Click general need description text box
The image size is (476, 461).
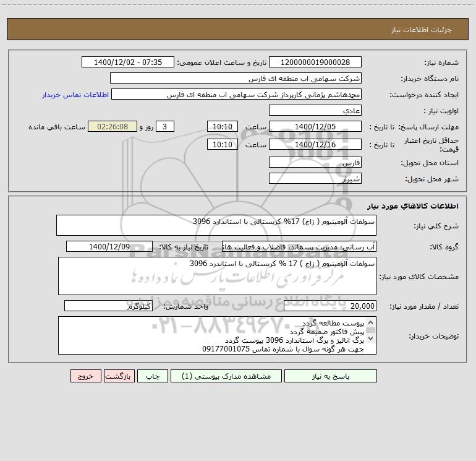coord(216,225)
